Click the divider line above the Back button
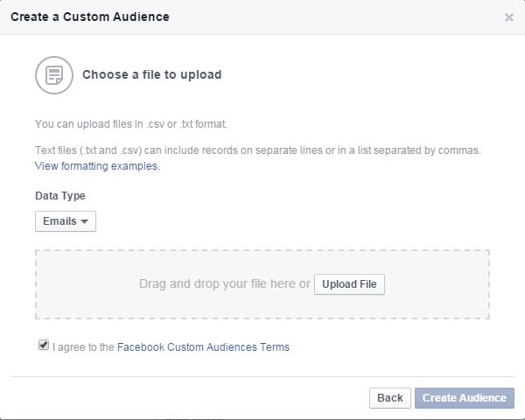This screenshot has width=525, height=420. point(262,376)
